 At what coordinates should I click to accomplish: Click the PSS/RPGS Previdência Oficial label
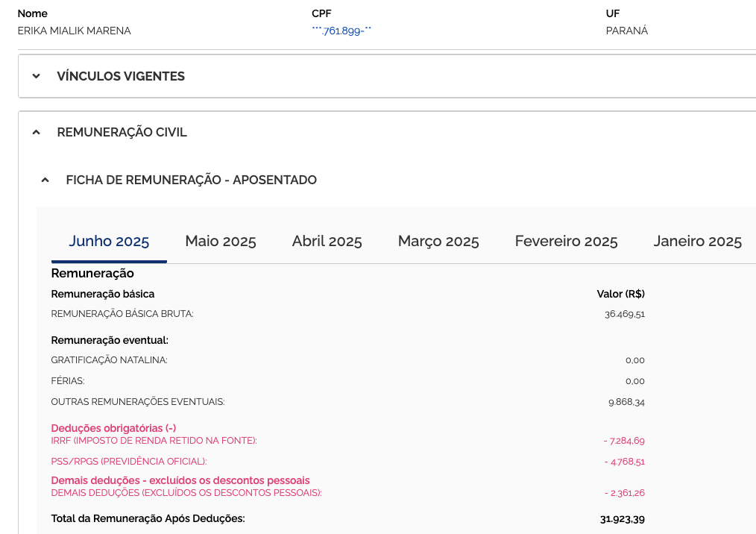128,462
